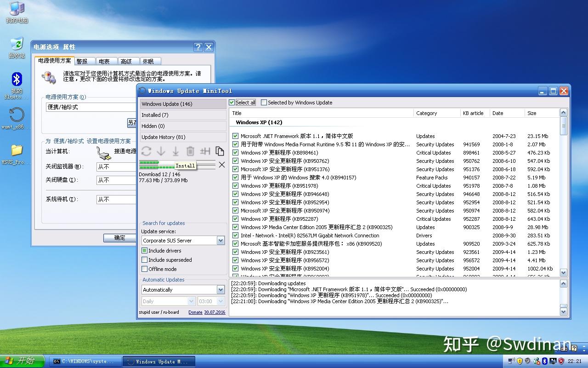The width and height of the screenshot is (588, 368).
Task: Uncheck the KB940157 Windows Search 4.0 checkbox
Action: click(235, 178)
